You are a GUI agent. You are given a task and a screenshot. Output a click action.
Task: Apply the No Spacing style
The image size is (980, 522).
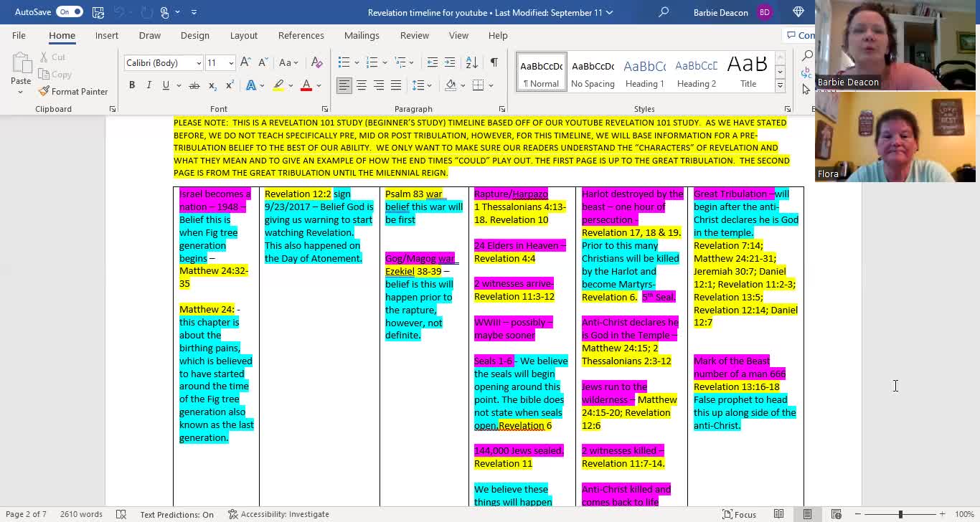coord(593,72)
